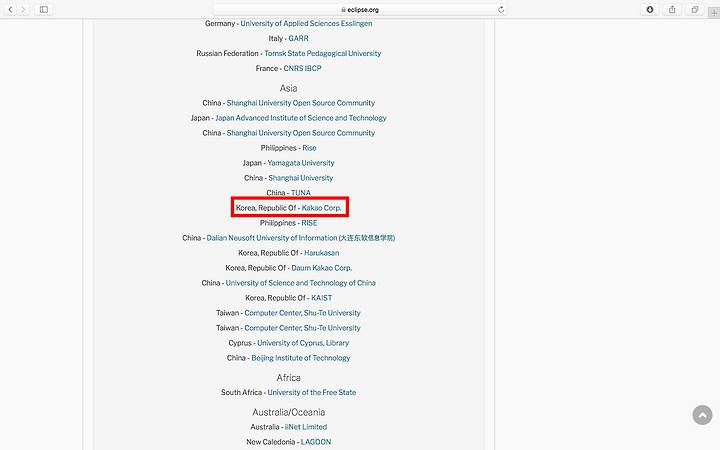Open the TUNA mirror link
Screen dimensions: 720x450
pos(301,193)
